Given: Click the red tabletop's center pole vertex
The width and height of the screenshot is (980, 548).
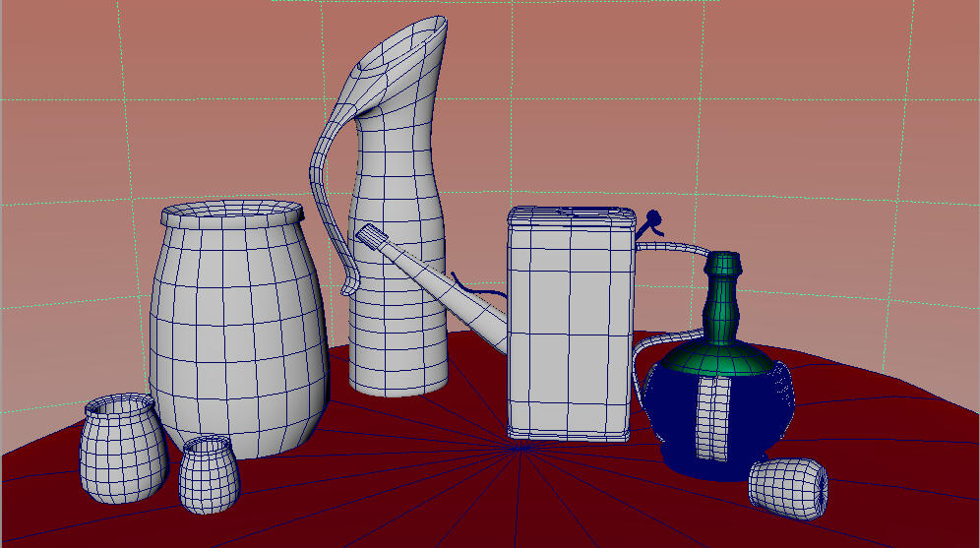Looking at the screenshot, I should pyautogui.click(x=519, y=447).
